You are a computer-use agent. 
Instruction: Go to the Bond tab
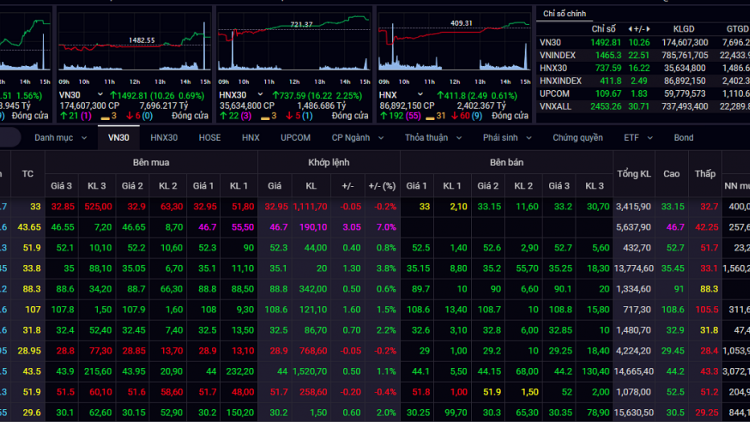coord(683,137)
